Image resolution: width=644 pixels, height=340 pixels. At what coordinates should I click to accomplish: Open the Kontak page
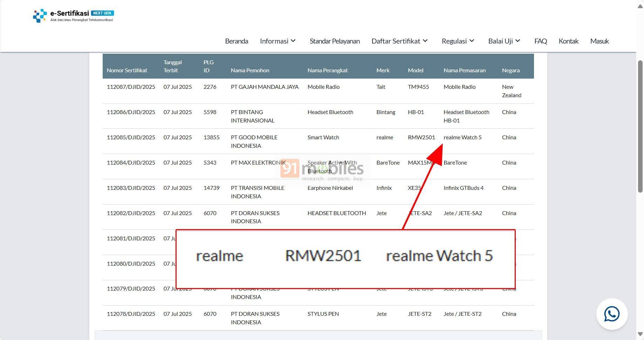(568, 41)
